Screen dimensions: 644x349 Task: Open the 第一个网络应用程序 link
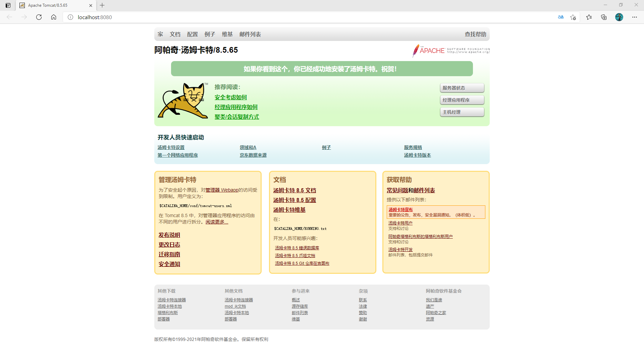(x=178, y=155)
